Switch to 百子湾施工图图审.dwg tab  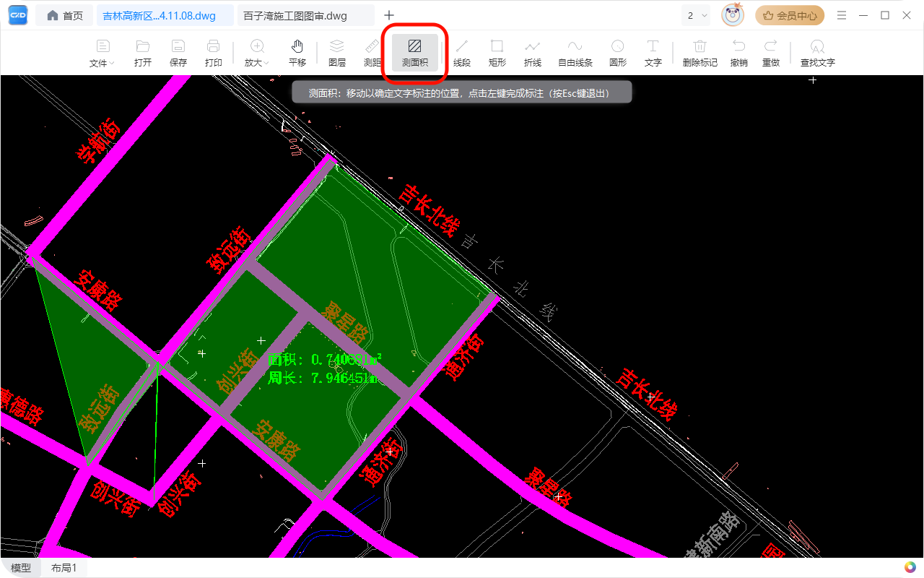tap(305, 15)
